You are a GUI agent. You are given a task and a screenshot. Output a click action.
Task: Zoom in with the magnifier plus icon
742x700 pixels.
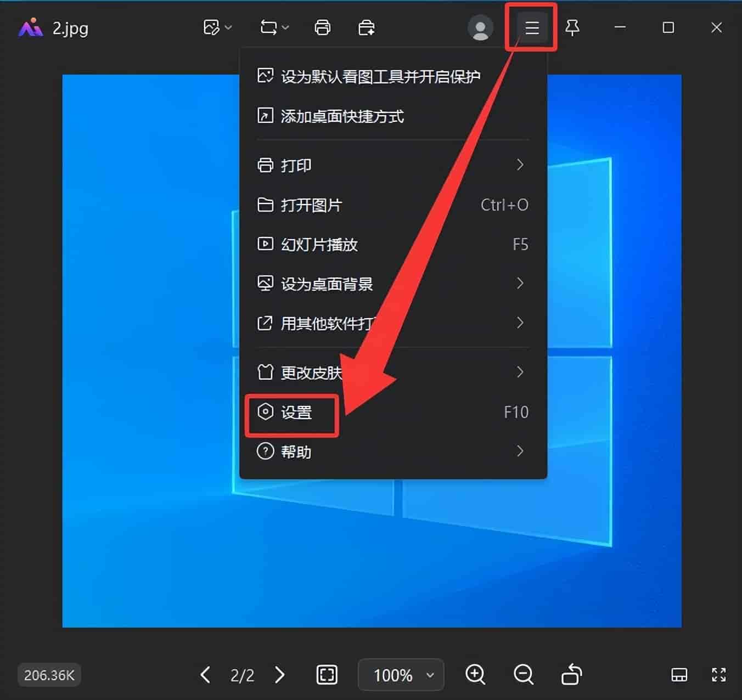coord(475,675)
